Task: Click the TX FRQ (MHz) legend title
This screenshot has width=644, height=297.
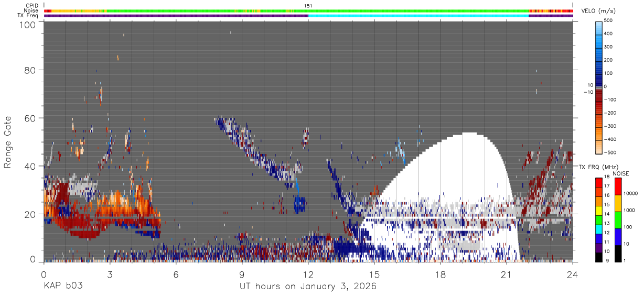Action: point(598,167)
